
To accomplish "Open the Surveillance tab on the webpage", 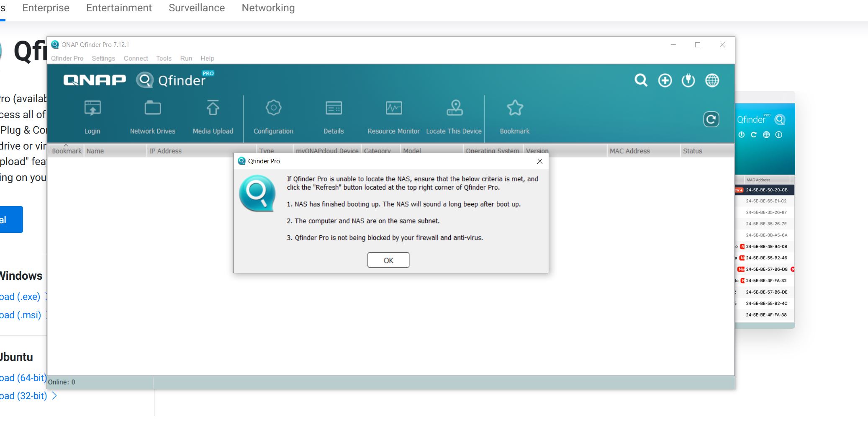I will click(x=197, y=8).
